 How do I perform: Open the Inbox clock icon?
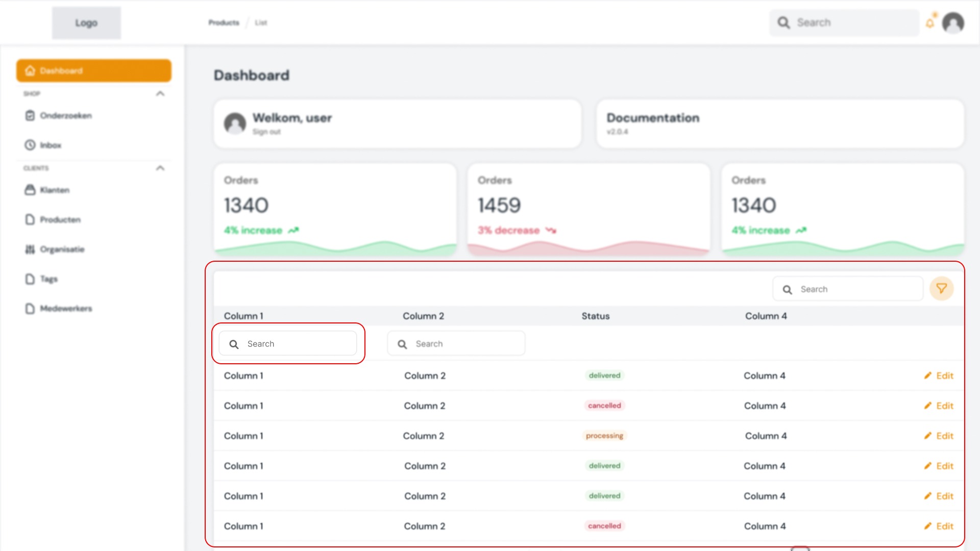tap(30, 145)
